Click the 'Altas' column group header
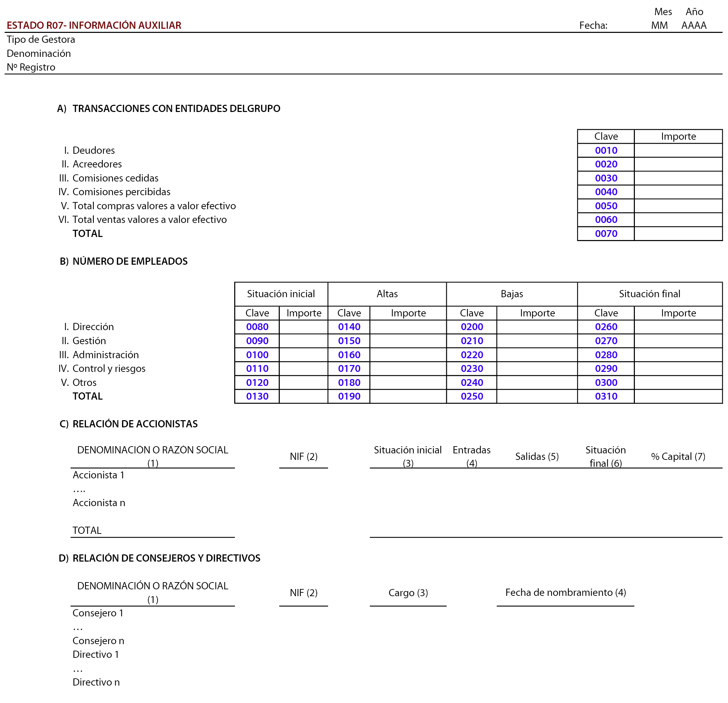The height and width of the screenshot is (703, 728). tap(387, 294)
